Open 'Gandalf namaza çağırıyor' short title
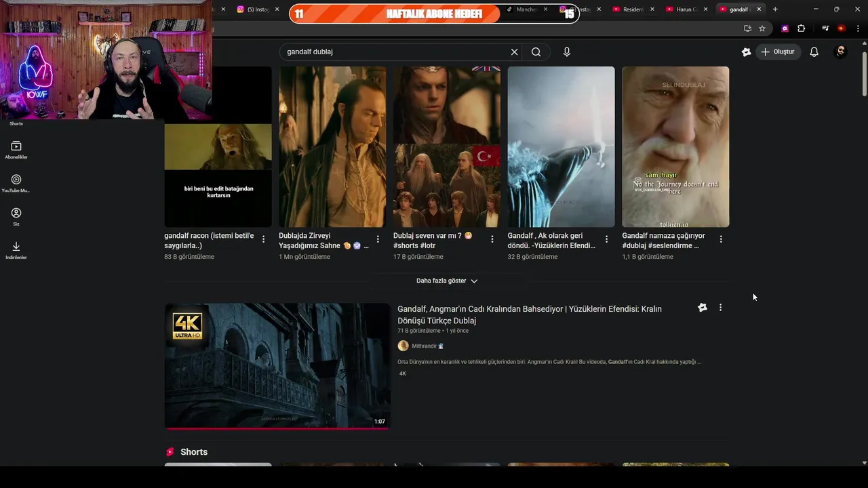Image resolution: width=868 pixels, height=488 pixels. (x=664, y=241)
